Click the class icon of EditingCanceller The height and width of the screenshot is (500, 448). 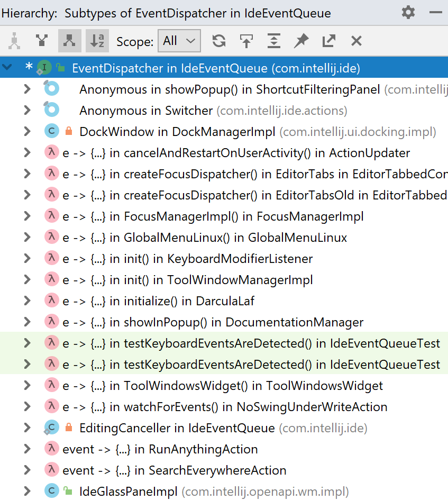point(51,428)
